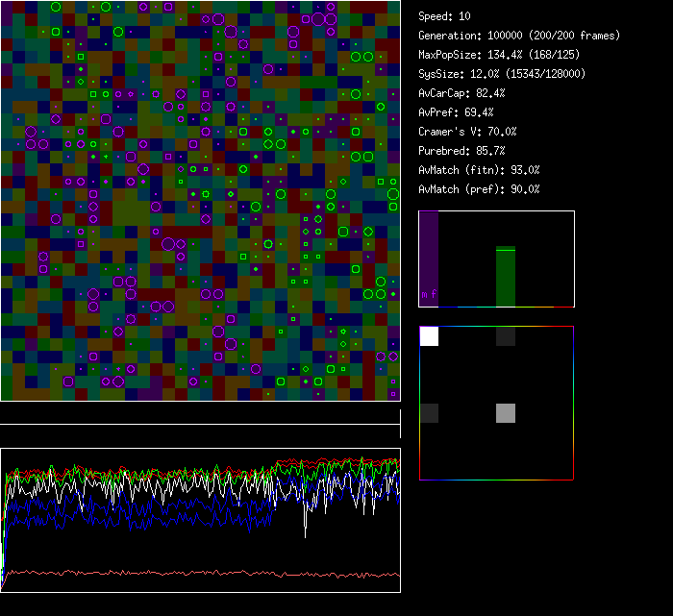Click the flat red line in the time graph
The height and width of the screenshot is (616, 673).
click(192, 574)
